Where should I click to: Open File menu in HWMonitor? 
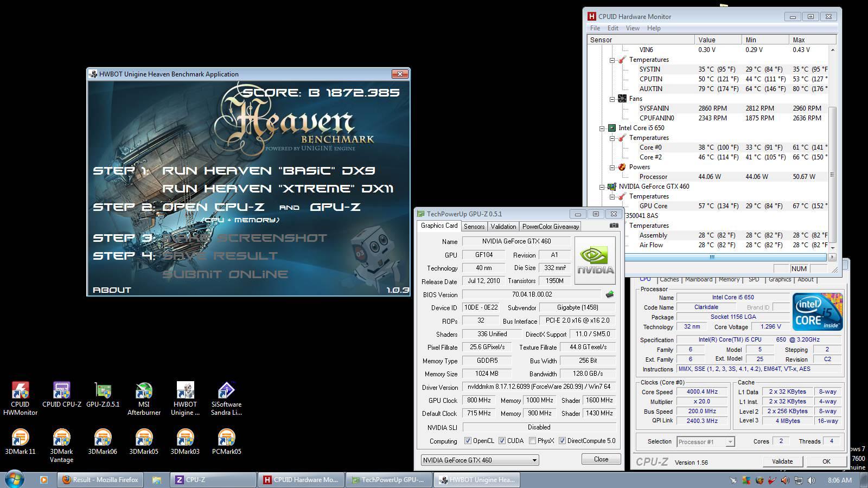[595, 28]
